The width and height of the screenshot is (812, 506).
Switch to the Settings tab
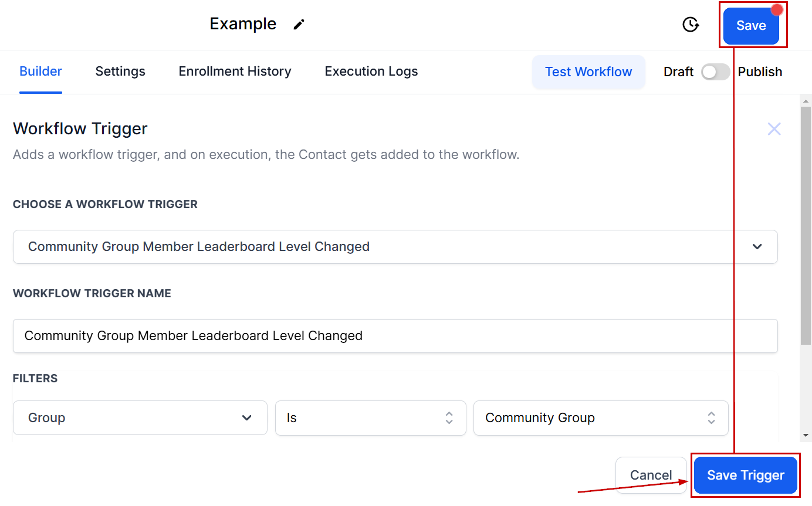[120, 72]
